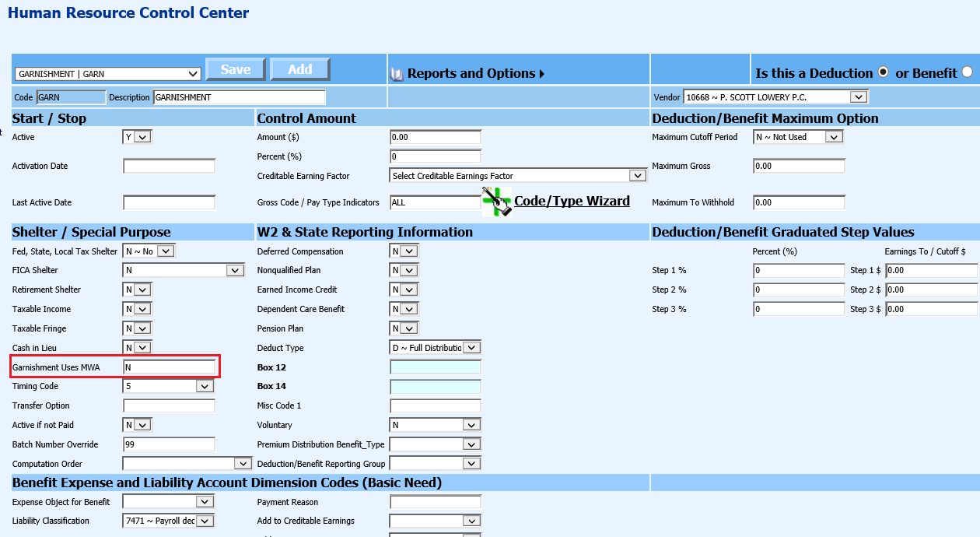980x537 pixels.
Task: Open the Maximum Cutoff Period dropdown
Action: (x=798, y=137)
